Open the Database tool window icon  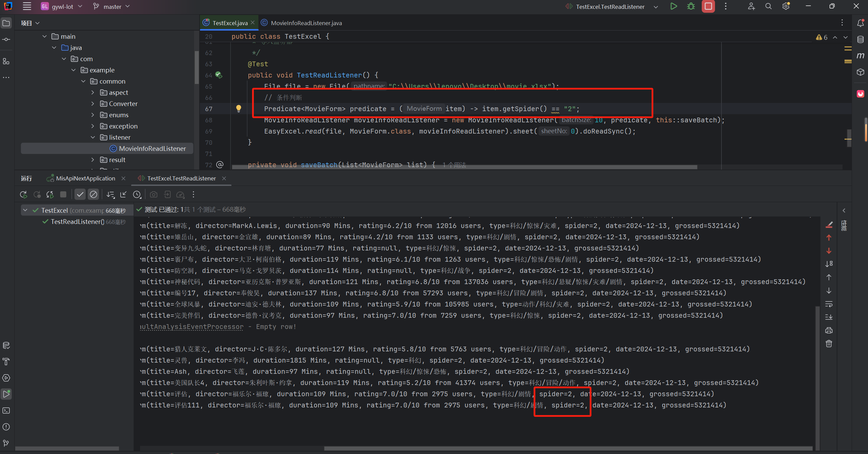(x=861, y=39)
